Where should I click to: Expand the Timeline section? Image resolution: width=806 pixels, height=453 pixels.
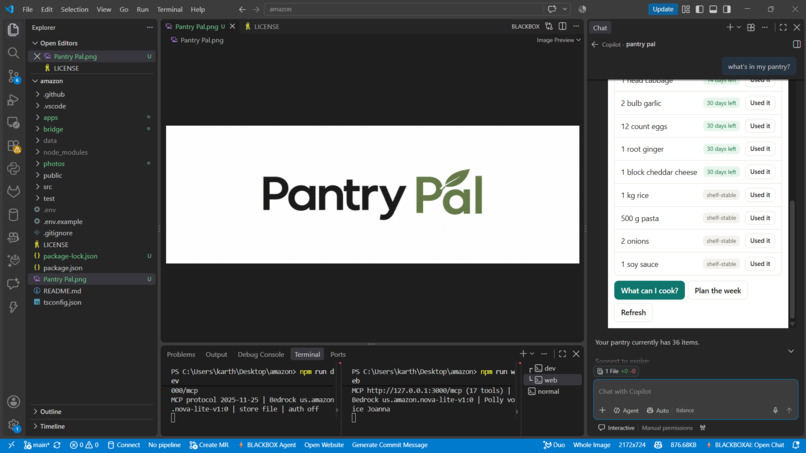[x=52, y=426]
